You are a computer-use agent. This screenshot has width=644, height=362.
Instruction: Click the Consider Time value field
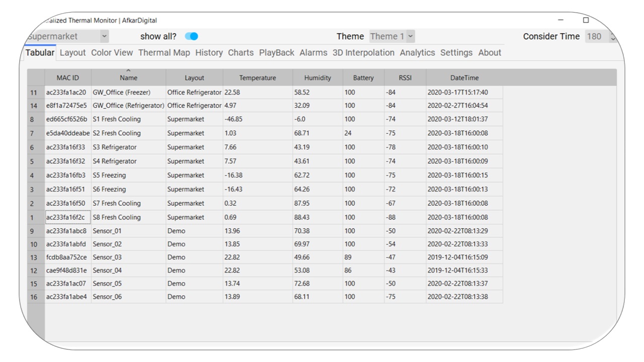(x=596, y=36)
